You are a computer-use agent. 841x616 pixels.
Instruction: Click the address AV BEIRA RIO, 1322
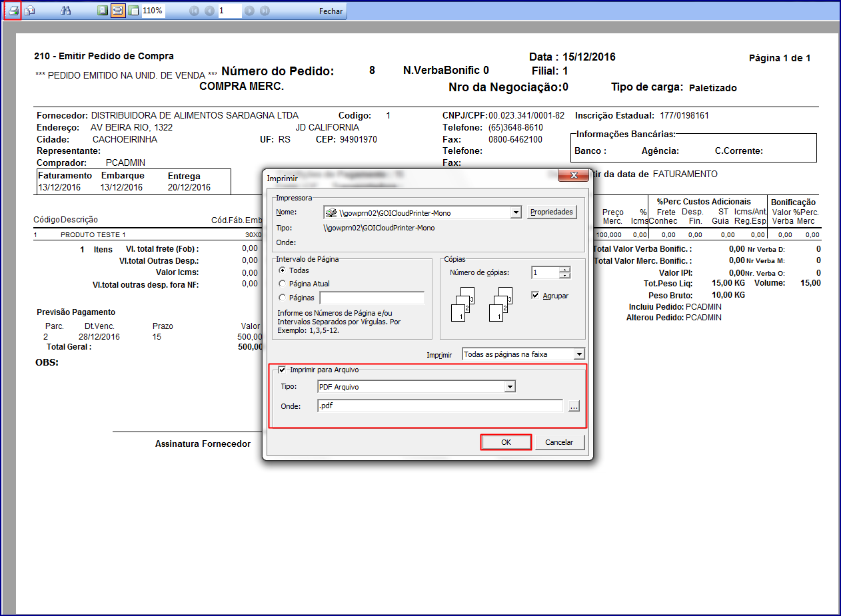tap(131, 127)
